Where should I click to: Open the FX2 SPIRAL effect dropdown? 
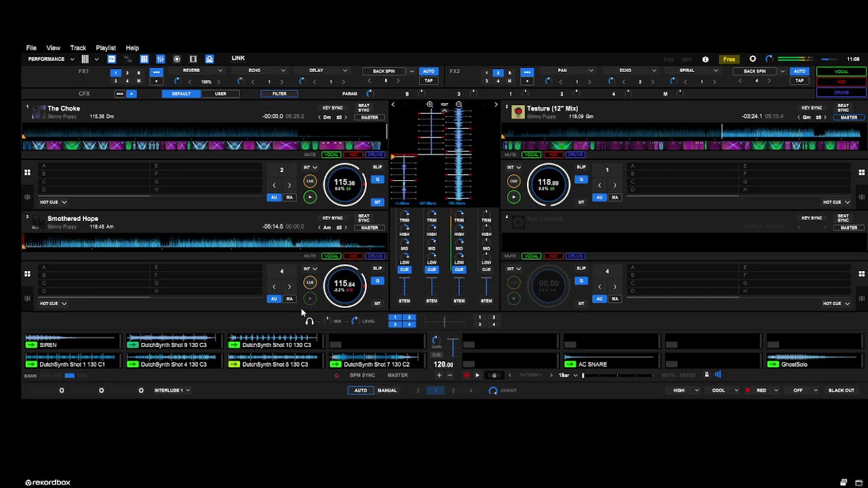click(x=715, y=70)
